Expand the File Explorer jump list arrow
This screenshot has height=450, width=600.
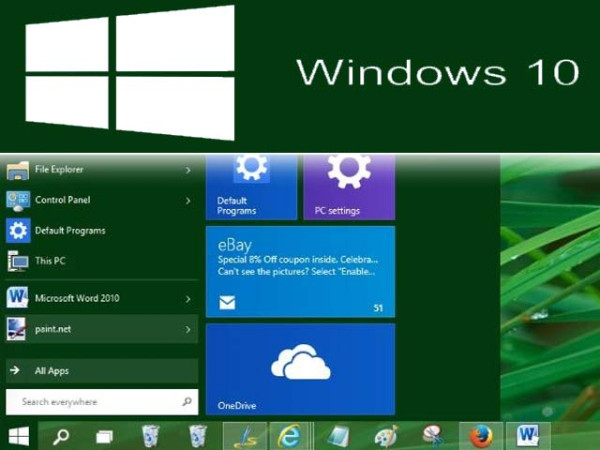188,171
